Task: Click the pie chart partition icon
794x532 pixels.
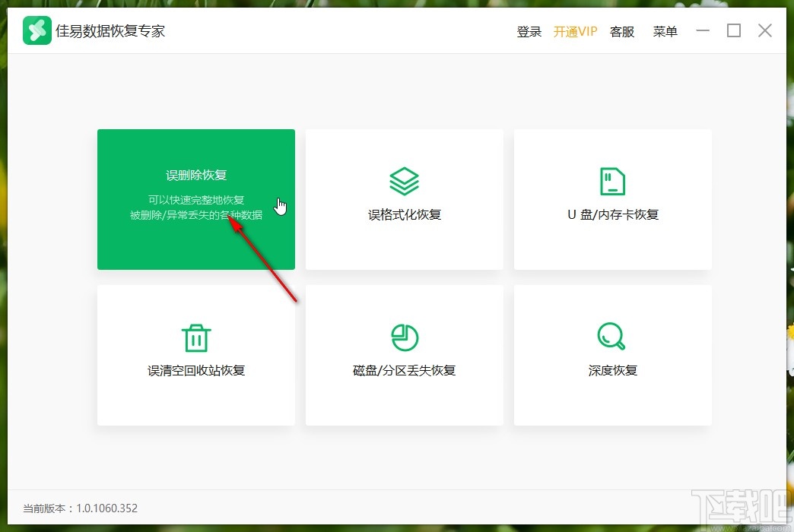Action: pos(405,337)
